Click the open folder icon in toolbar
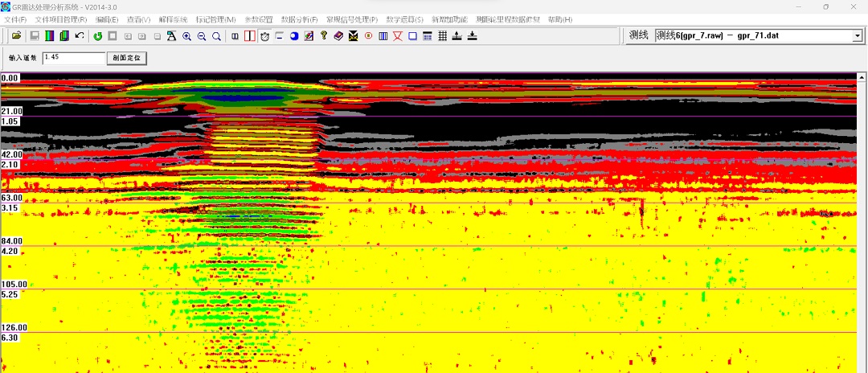This screenshot has width=868, height=373. coord(16,36)
